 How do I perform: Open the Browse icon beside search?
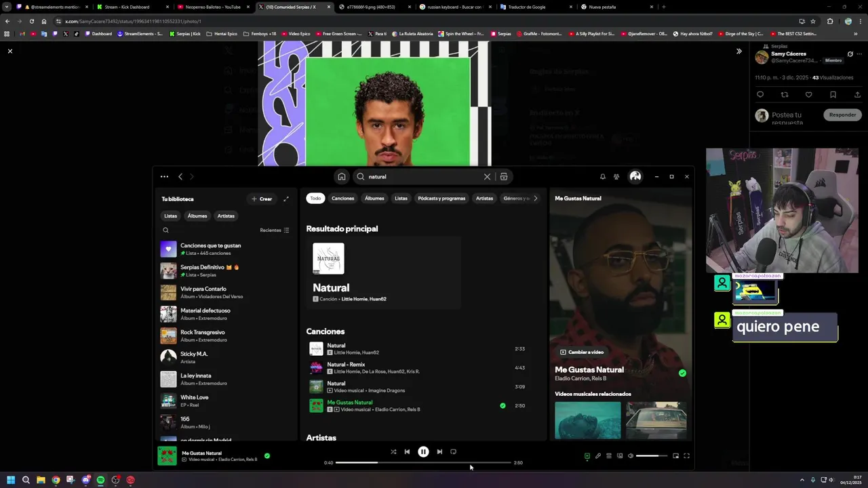504,176
